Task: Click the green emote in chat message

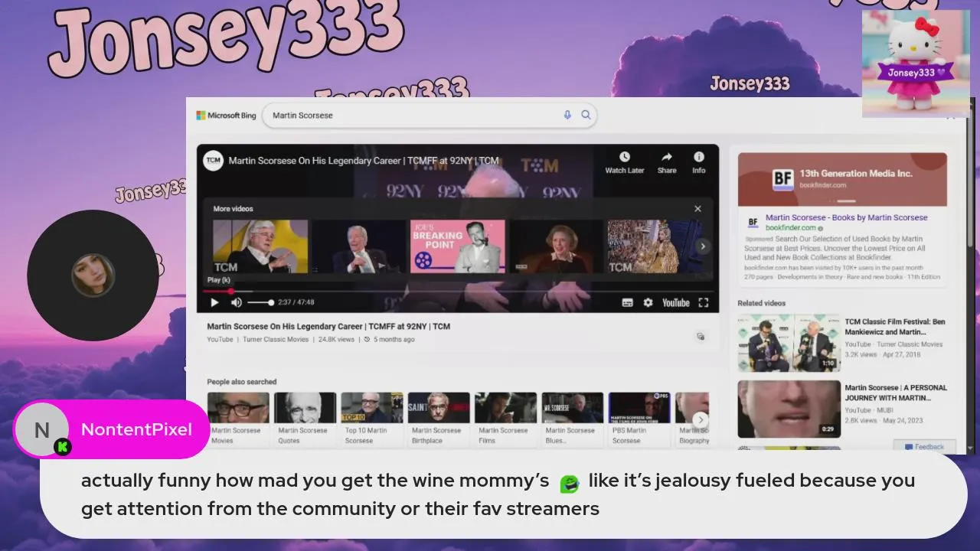Action: pos(569,483)
